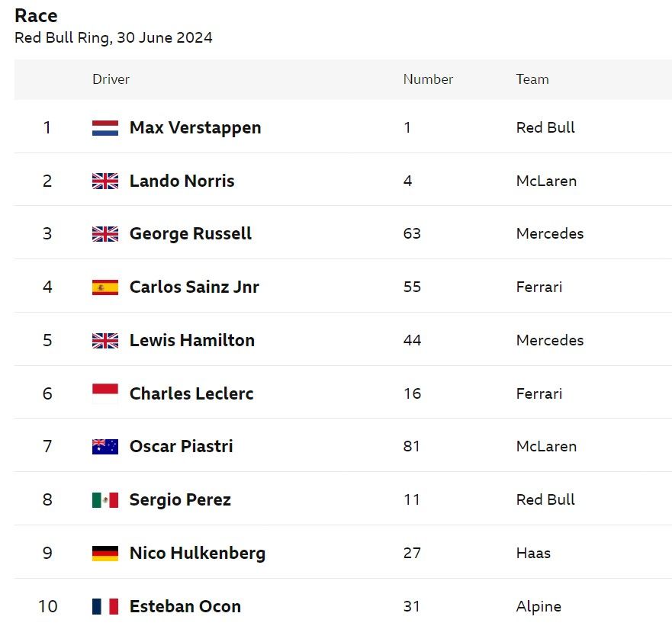Click the Monaco flag next to Charles Leclerc
This screenshot has height=626, width=672.
(105, 393)
